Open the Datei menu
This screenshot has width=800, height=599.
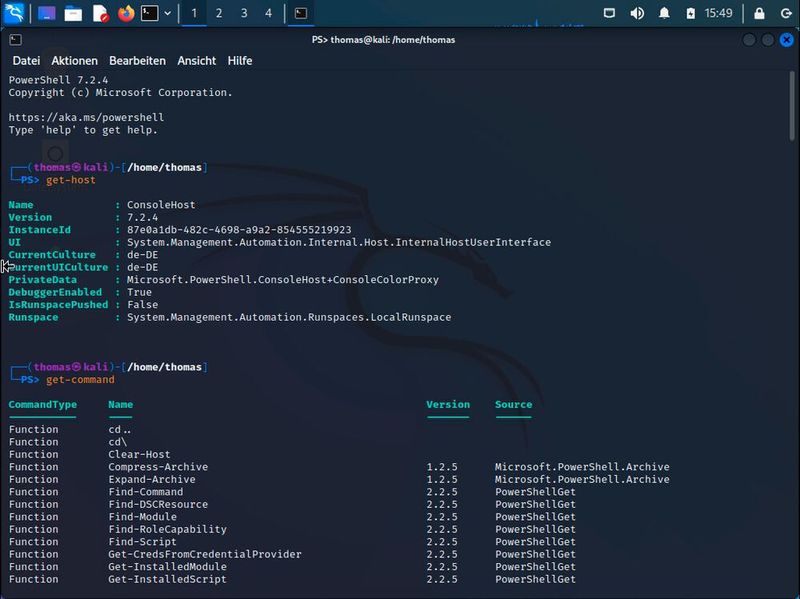[25, 61]
